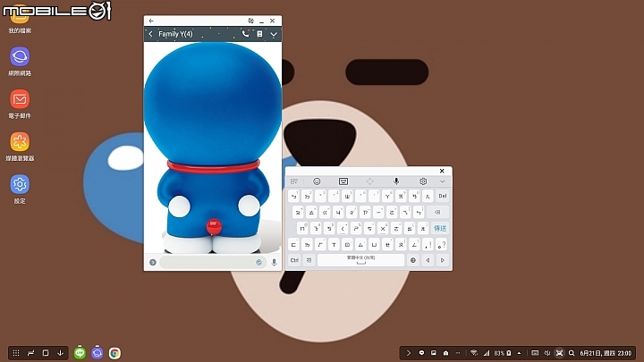The width and height of the screenshot is (644, 362).
Task: Open the Doraemon image in chat
Action: coord(213,147)
